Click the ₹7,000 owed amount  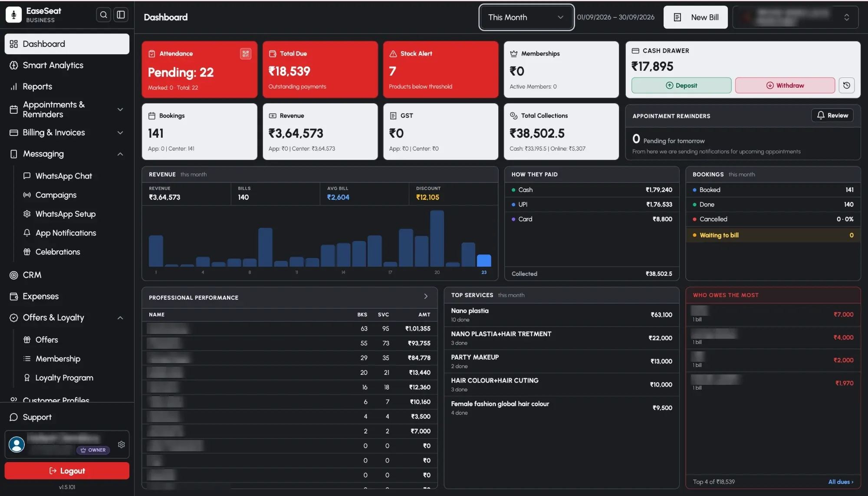coord(843,314)
